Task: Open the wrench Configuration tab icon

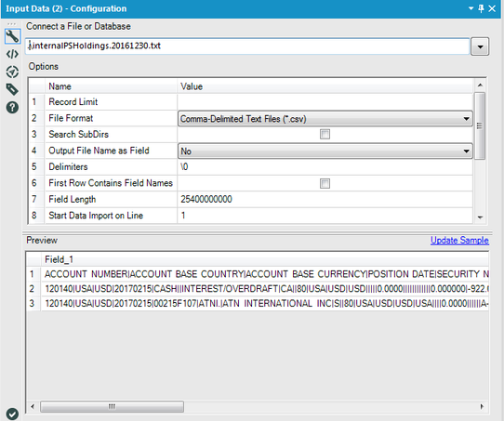Action: pos(12,36)
